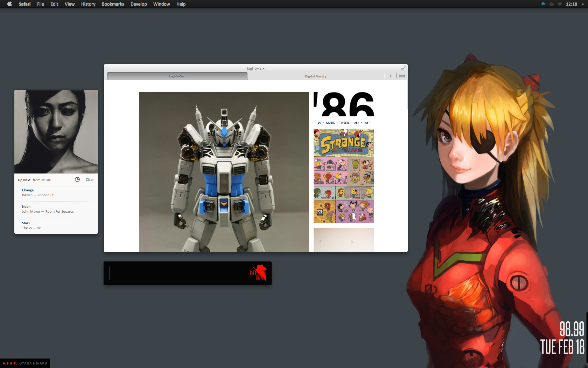Open the Strange Tales II comic image
The image size is (588, 368).
344,176
